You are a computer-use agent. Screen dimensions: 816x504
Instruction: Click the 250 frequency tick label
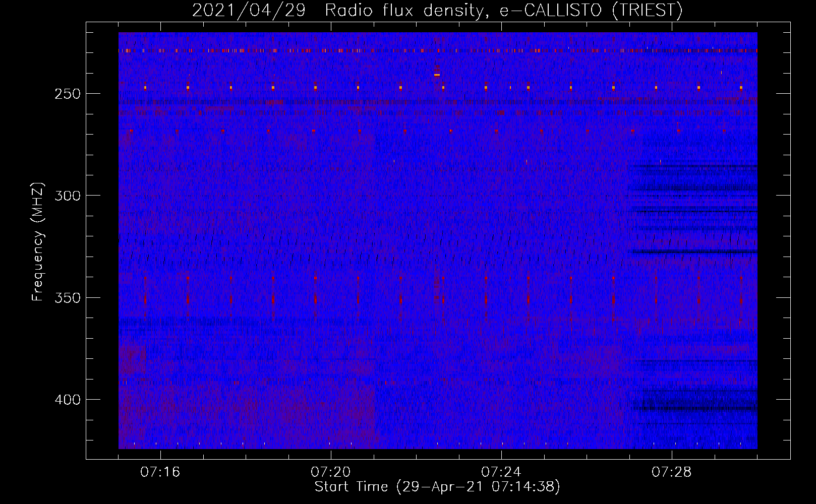[x=68, y=94]
